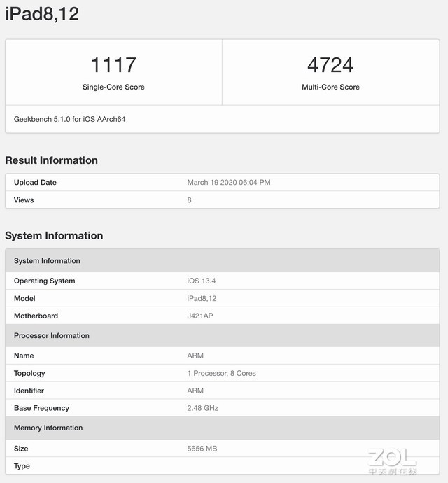Select ARM value in the Name row
The image size is (448, 483).
[195, 356]
